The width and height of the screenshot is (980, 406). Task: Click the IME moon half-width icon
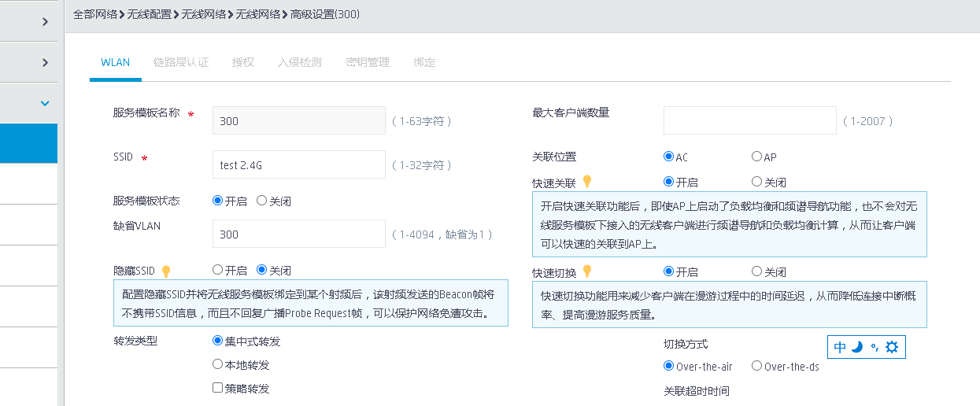(x=857, y=347)
